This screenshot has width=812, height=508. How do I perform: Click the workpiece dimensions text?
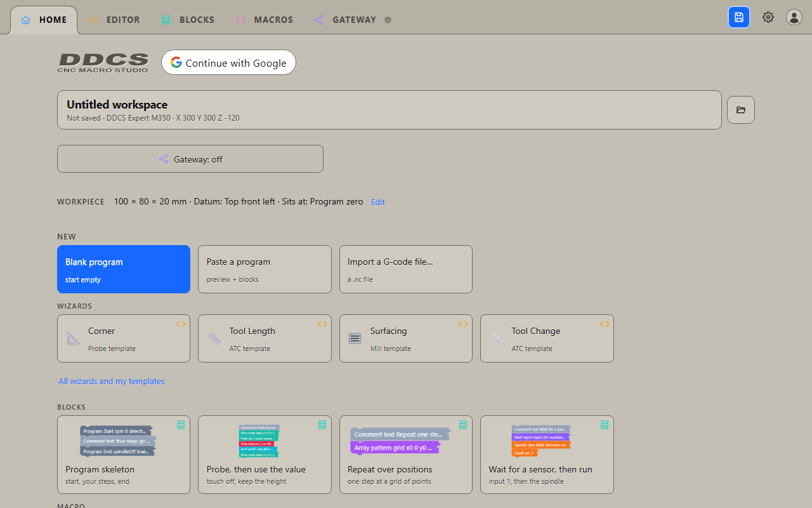point(239,201)
